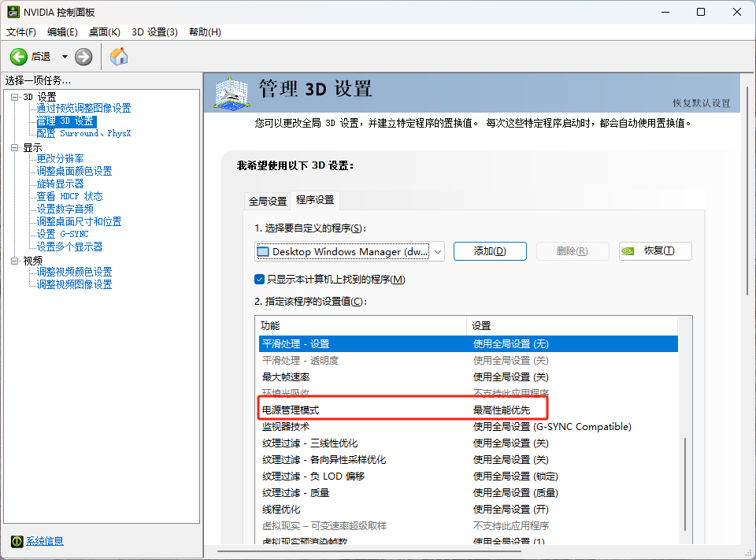Click the green Back arrow icon
Viewport: 756px width, 560px height.
[x=19, y=57]
